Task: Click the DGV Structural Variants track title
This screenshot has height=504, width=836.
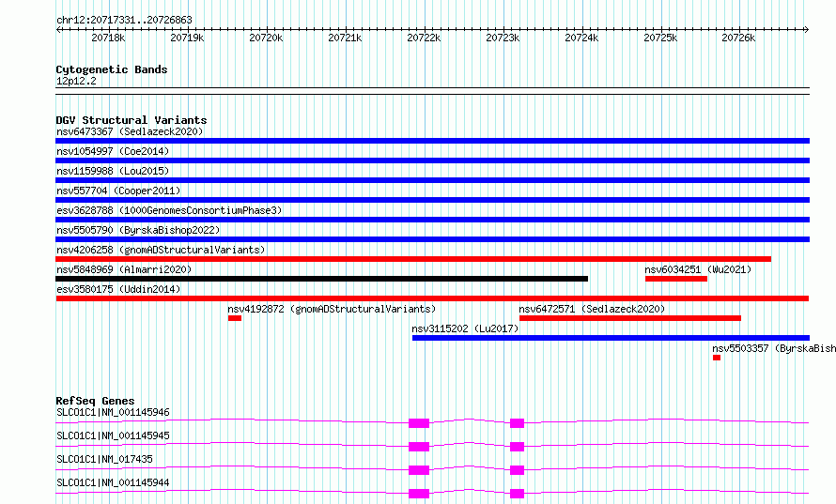Action: click(132, 120)
